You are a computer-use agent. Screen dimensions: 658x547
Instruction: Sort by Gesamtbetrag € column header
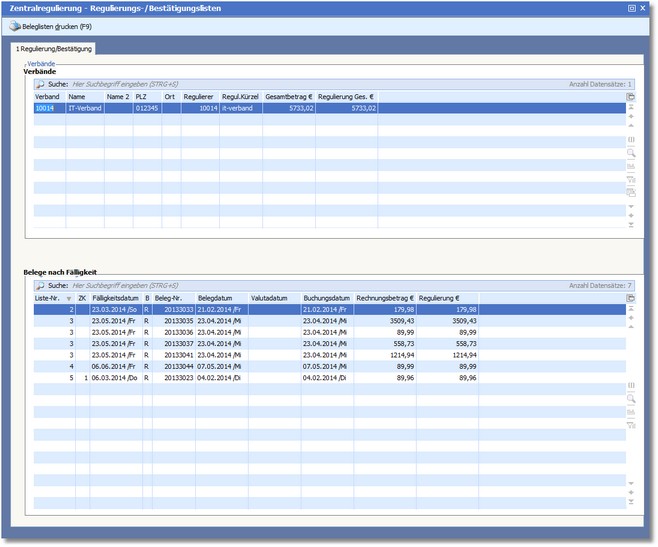(x=289, y=97)
